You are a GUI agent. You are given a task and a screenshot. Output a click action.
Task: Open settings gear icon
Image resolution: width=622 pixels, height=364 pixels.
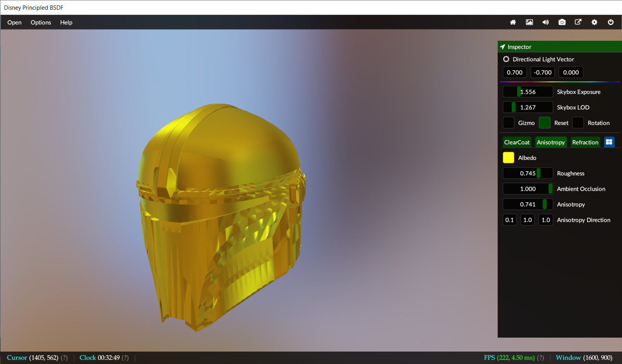594,23
